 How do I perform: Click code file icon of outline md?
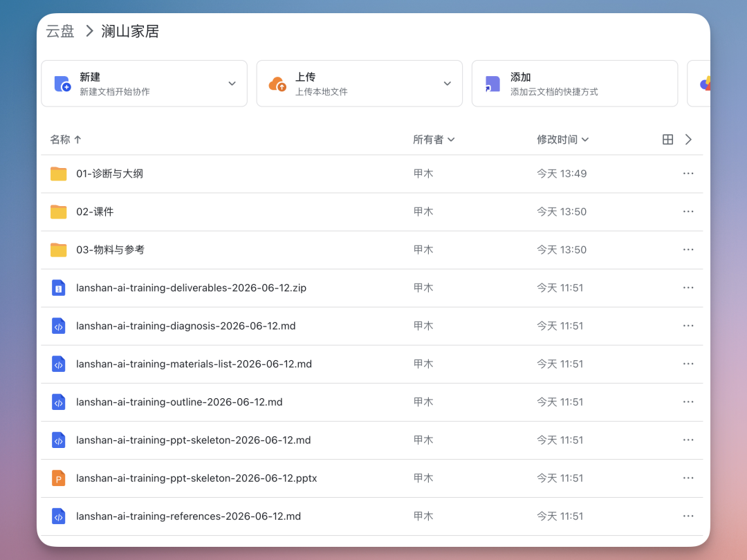(59, 402)
